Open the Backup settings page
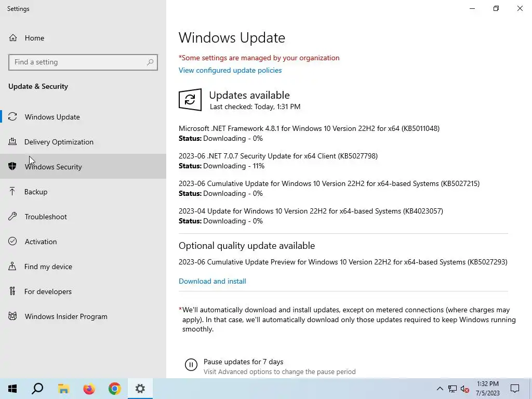This screenshot has width=532, height=399. [x=83, y=192]
